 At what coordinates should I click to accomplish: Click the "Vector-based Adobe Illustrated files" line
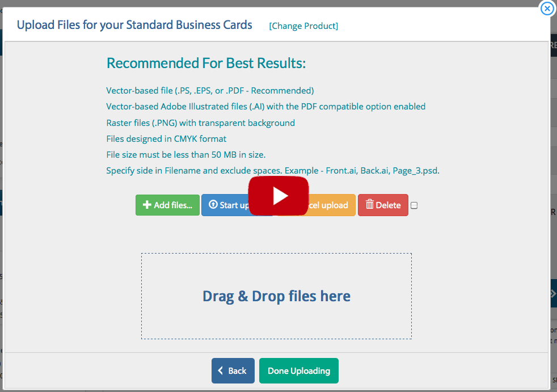point(265,107)
